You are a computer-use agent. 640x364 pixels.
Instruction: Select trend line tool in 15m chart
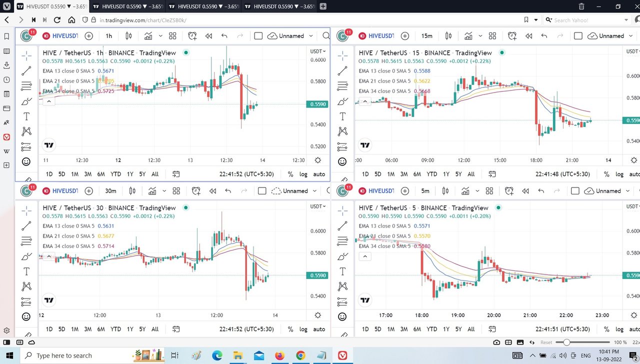[x=342, y=70]
